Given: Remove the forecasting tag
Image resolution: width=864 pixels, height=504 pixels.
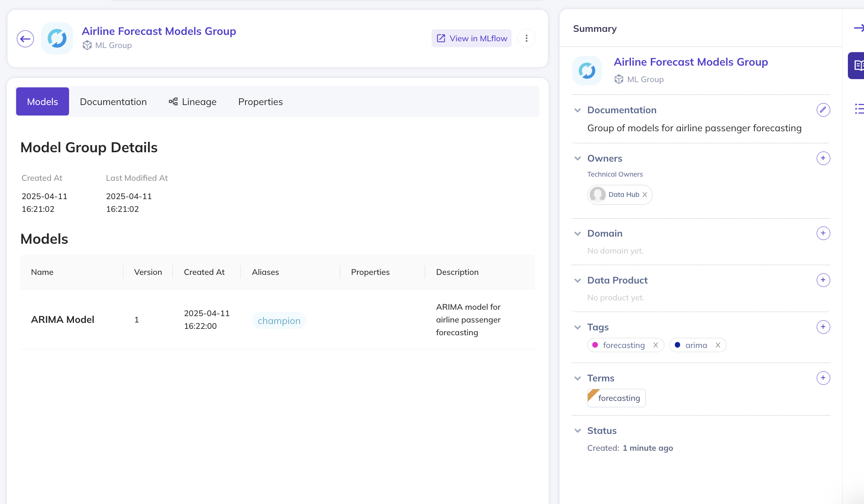Looking at the screenshot, I should click(655, 345).
